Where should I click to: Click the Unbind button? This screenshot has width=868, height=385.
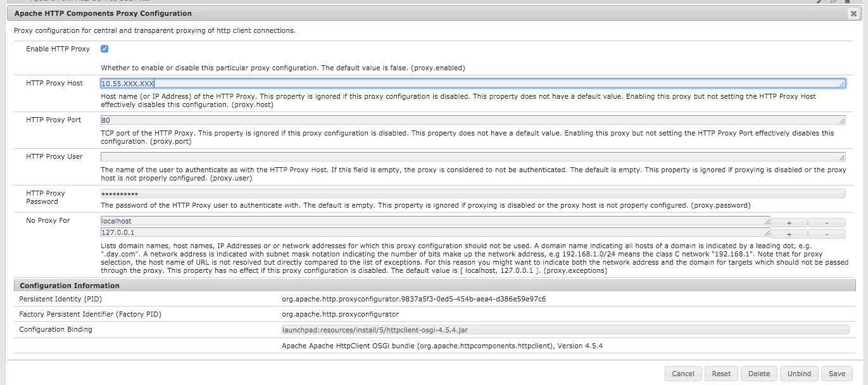click(x=799, y=374)
